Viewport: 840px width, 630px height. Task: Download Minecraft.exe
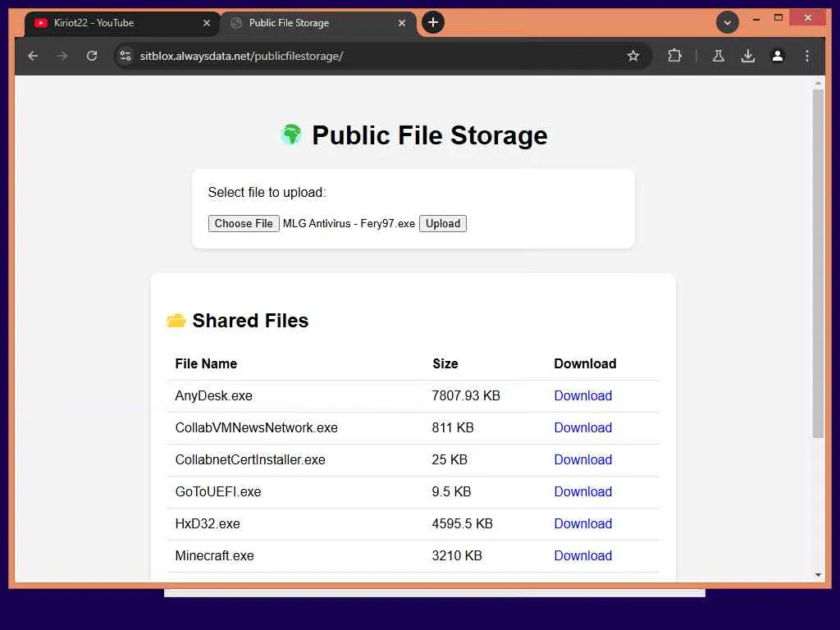tap(583, 556)
